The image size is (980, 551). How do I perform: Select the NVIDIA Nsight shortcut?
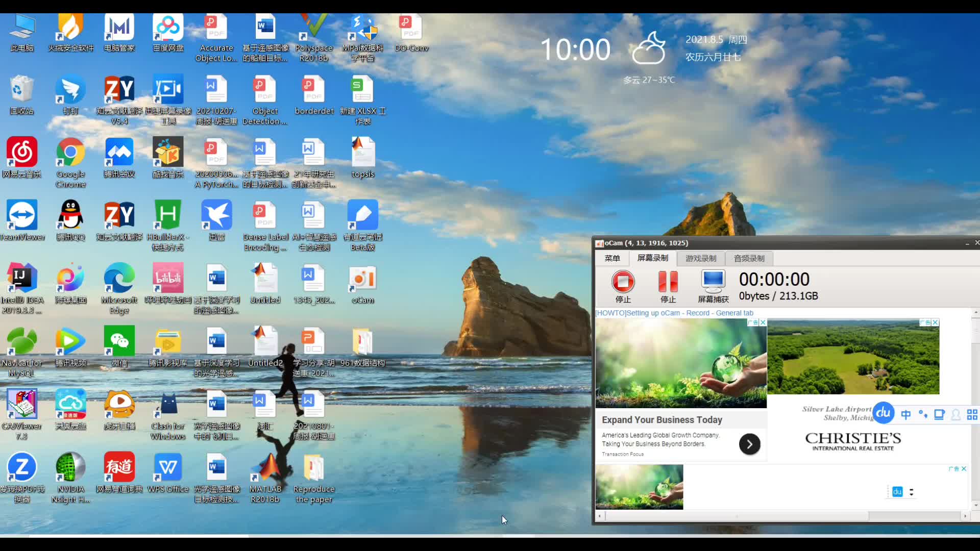[71, 478]
